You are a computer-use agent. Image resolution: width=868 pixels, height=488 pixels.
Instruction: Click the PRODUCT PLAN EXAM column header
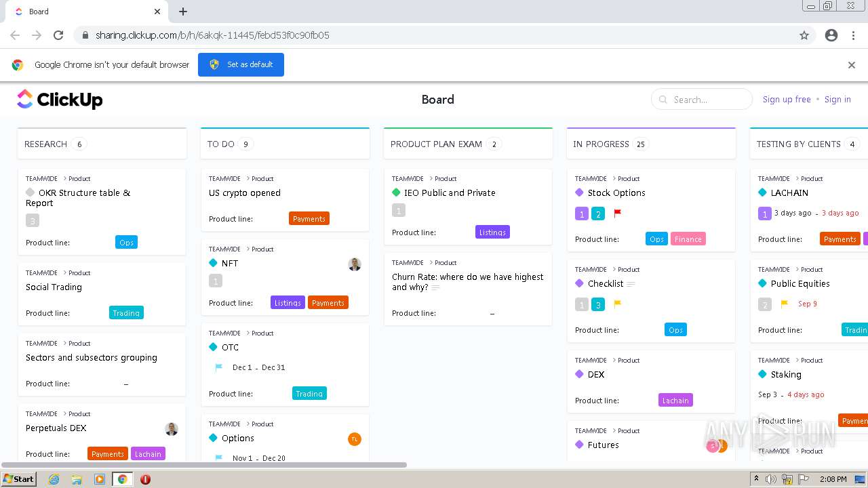(468, 144)
